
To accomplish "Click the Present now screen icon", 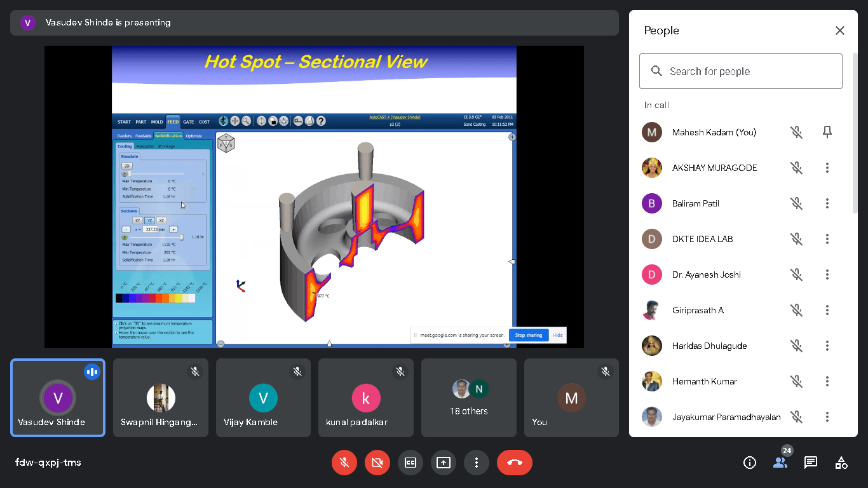I will pyautogui.click(x=444, y=463).
